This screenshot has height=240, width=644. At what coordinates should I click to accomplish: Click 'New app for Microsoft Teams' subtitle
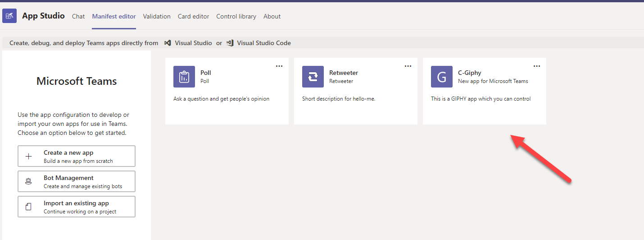point(493,81)
